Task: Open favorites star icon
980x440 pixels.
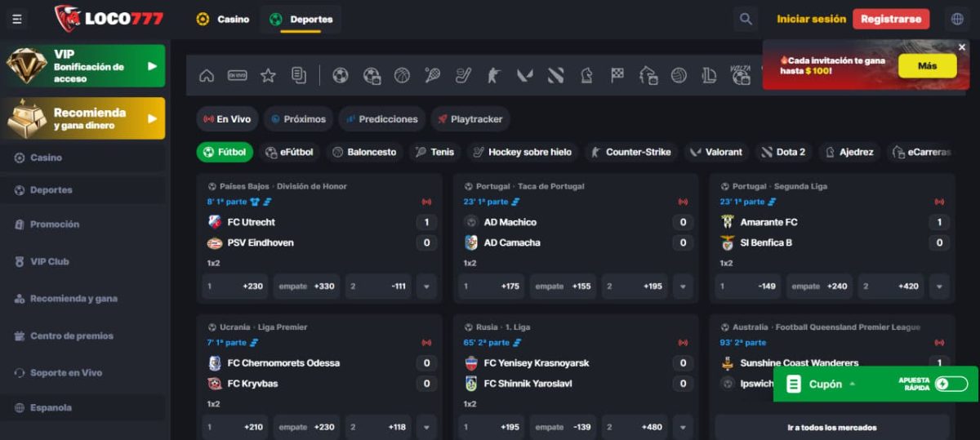Action: click(268, 76)
